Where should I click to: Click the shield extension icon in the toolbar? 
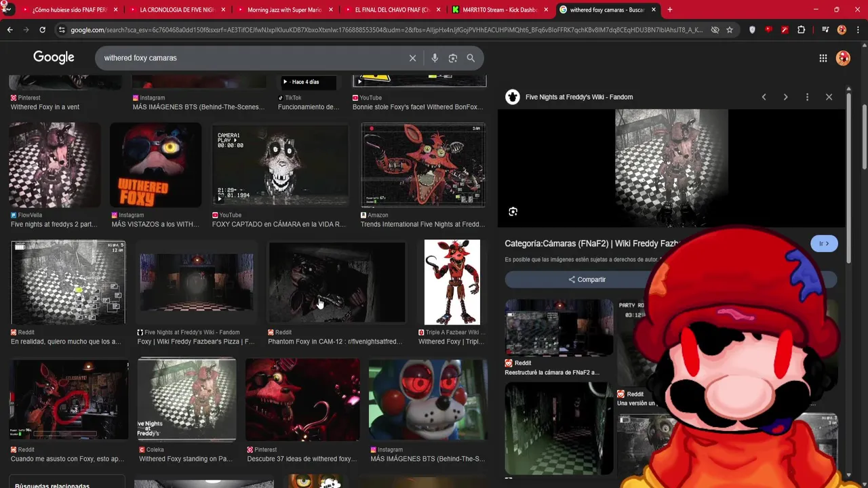[752, 30]
